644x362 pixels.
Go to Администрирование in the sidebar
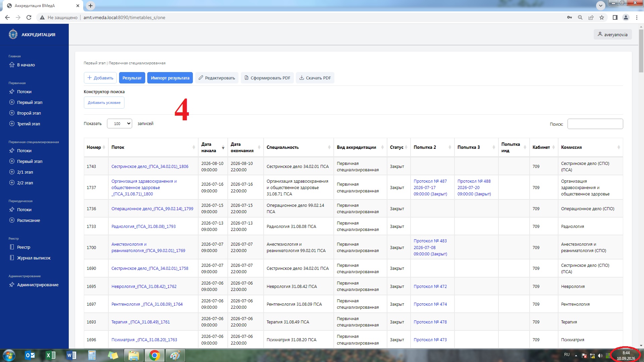38,285
